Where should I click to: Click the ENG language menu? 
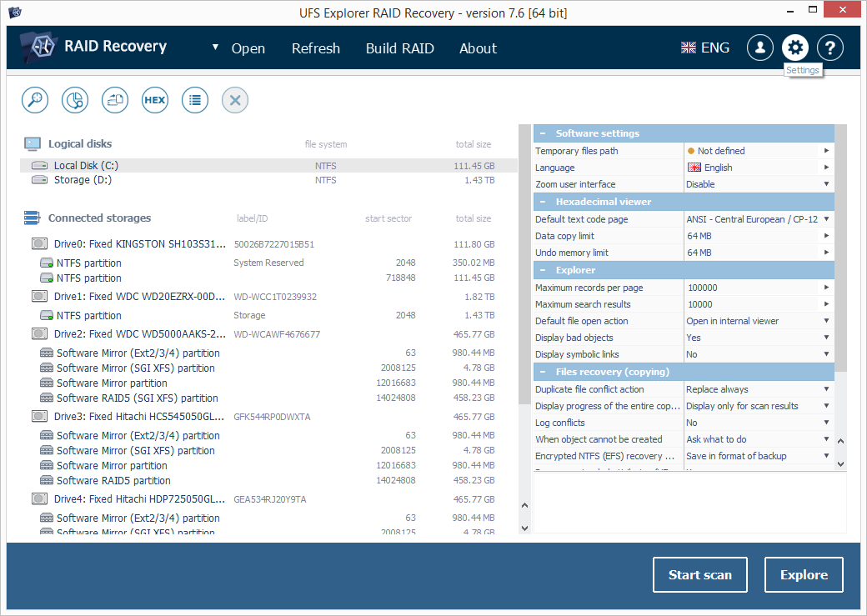coord(715,48)
